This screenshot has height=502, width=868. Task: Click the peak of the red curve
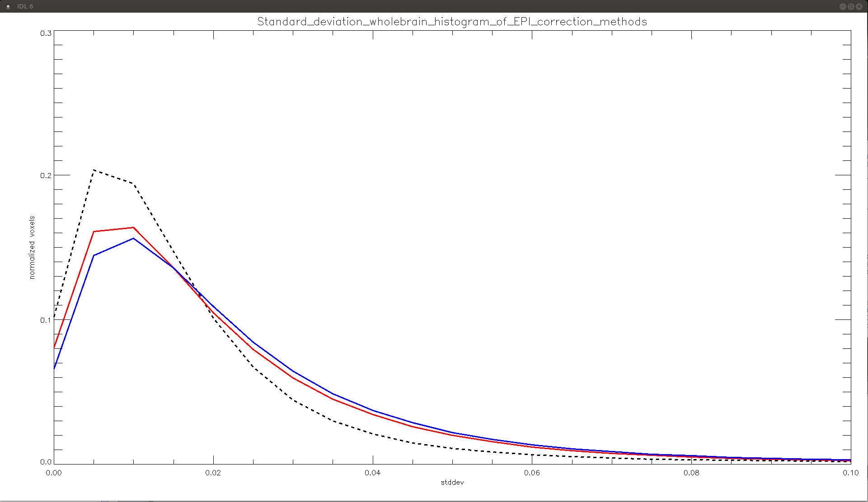133,228
